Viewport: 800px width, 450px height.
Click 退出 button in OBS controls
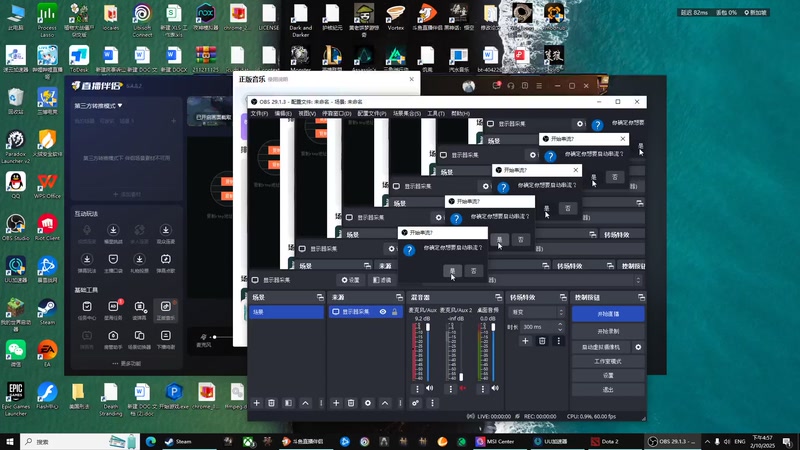click(x=608, y=390)
